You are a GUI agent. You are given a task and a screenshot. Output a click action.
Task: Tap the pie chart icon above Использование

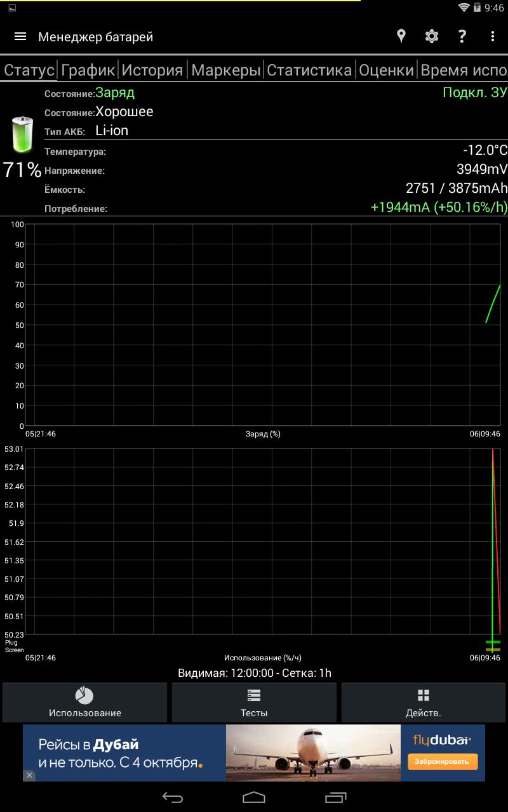click(x=84, y=695)
